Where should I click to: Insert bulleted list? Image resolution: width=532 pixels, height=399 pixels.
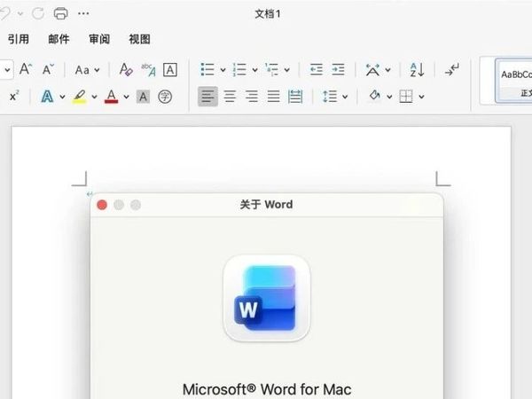(207, 69)
